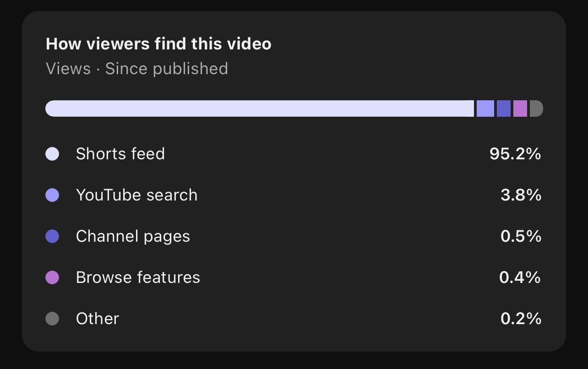Click the 95.2% value
The image size is (588, 369).
515,154
